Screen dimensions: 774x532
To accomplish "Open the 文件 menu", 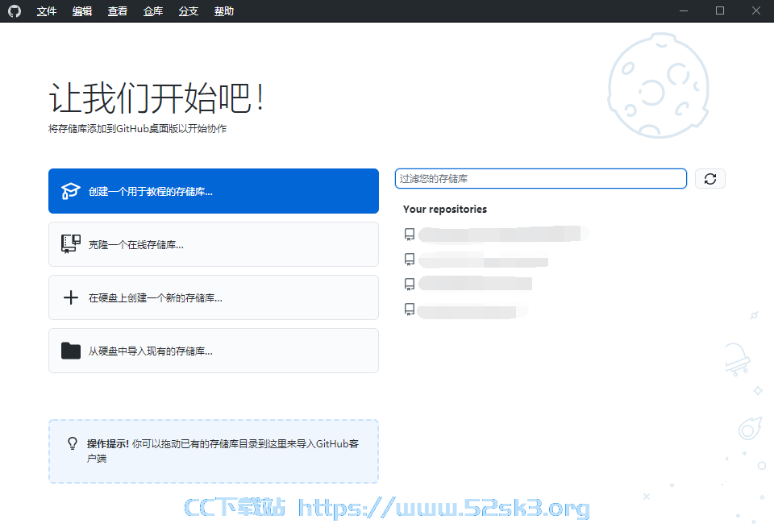I will pyautogui.click(x=47, y=10).
